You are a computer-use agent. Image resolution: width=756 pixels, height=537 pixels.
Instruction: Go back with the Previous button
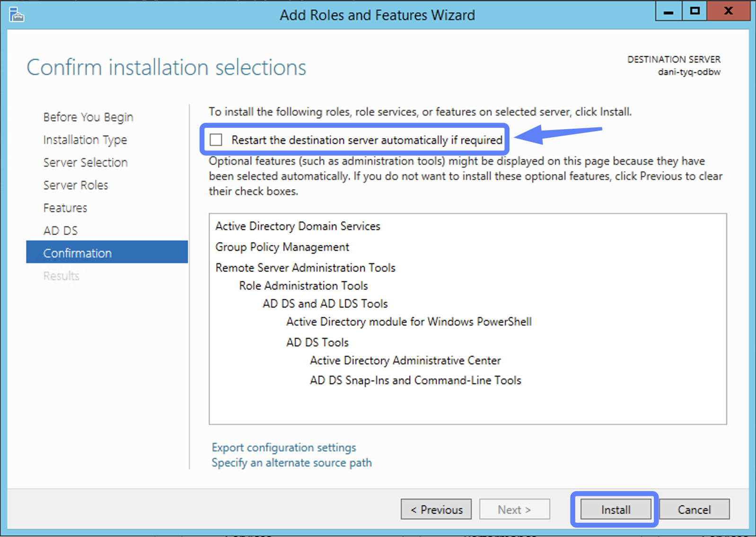(x=435, y=510)
